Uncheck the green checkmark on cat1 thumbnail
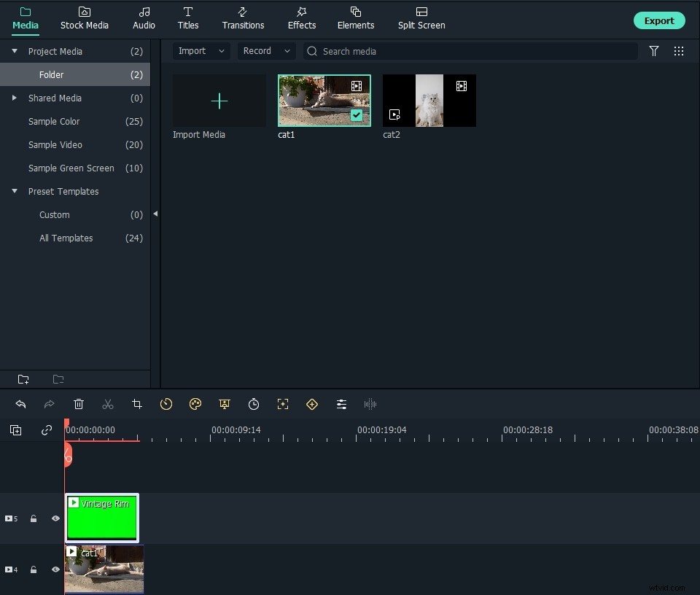The height and width of the screenshot is (595, 700). tap(357, 115)
